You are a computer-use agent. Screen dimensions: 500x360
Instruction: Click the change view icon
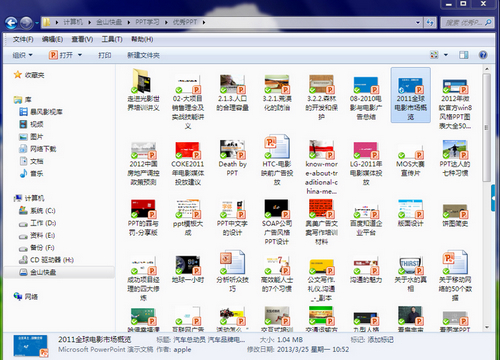pyautogui.click(x=434, y=55)
